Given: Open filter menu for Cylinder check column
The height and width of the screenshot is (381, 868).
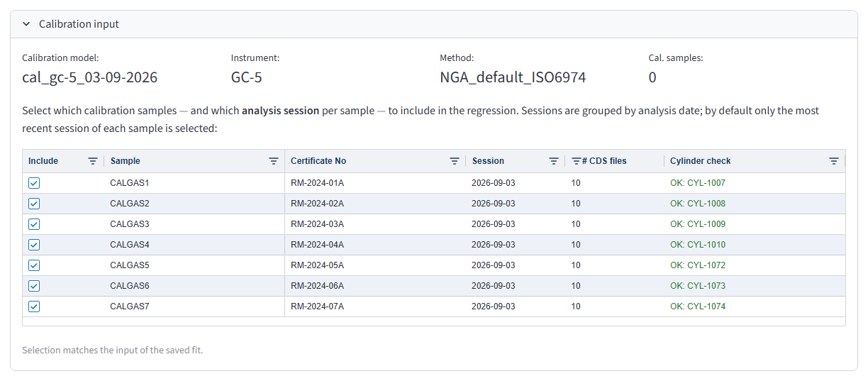Looking at the screenshot, I should pos(834,161).
